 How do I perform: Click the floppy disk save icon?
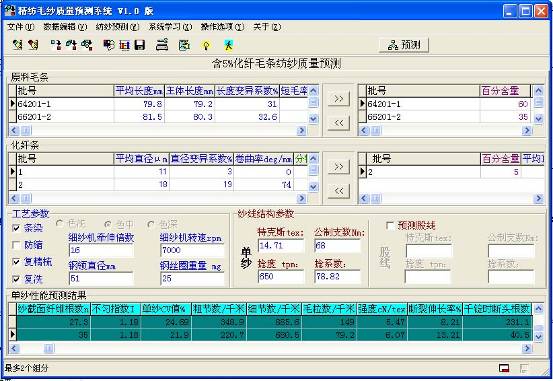[140, 45]
